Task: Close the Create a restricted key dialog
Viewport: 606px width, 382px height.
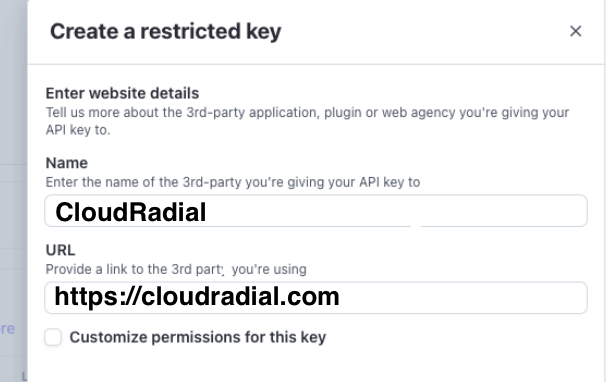Action: tap(575, 31)
